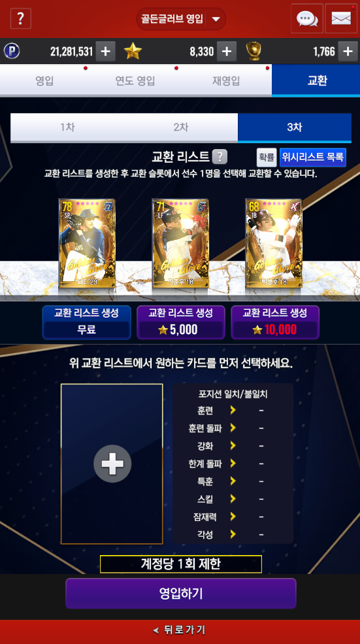Select the 1차 sub-tab
Image resolution: width=360 pixels, height=644 pixels.
67,127
